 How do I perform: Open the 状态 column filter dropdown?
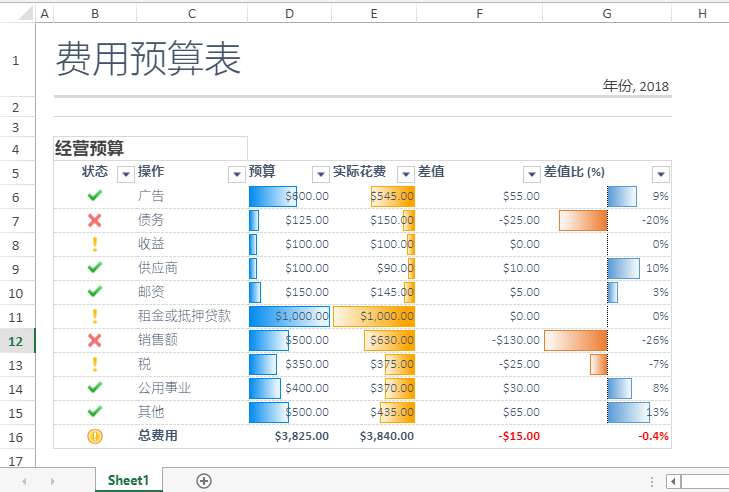[x=126, y=174]
